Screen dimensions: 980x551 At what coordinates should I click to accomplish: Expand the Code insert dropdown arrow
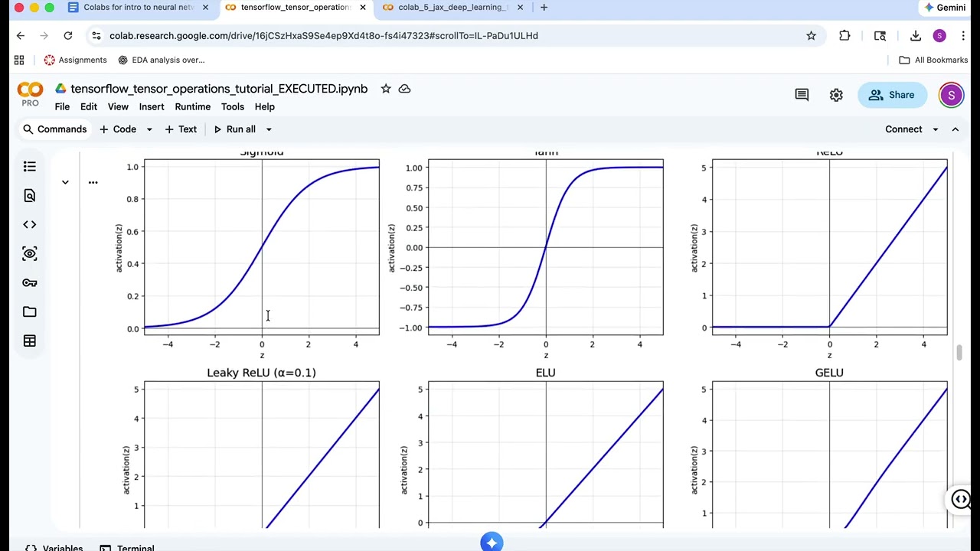pos(149,129)
